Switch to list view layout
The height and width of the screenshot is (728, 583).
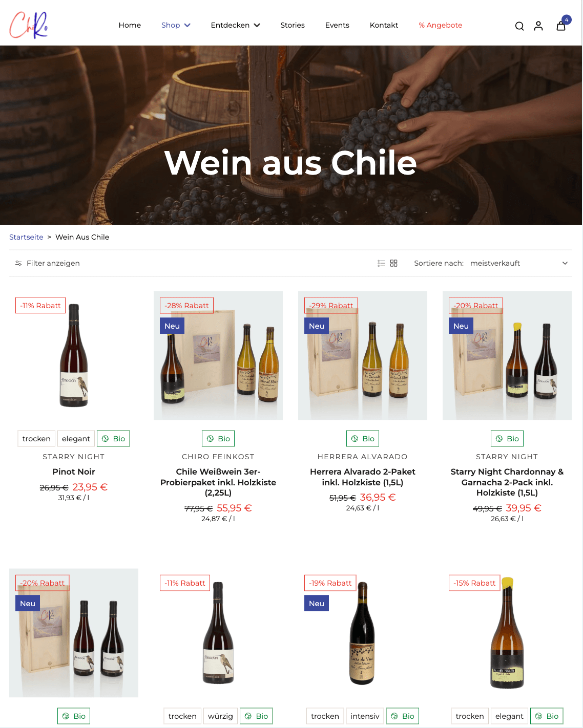381,263
